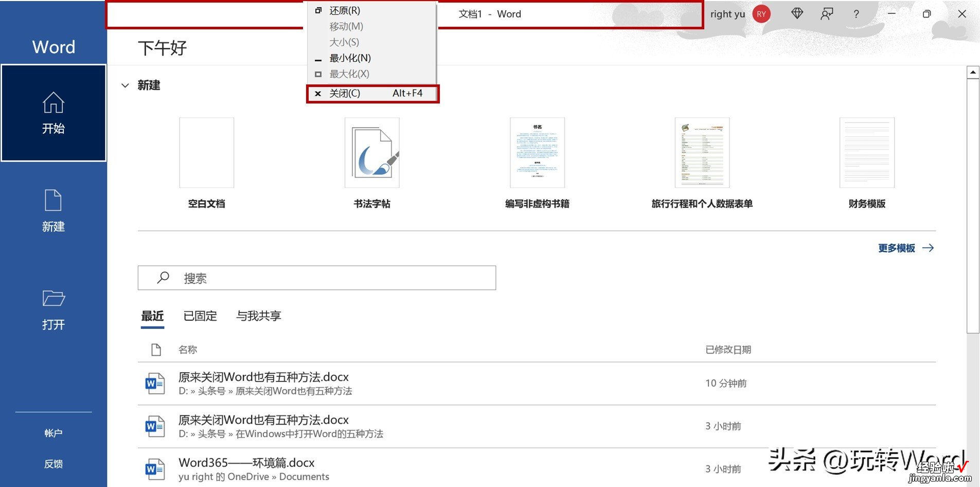Image resolution: width=980 pixels, height=487 pixels.
Task: Open help question mark icon
Action: click(x=856, y=14)
